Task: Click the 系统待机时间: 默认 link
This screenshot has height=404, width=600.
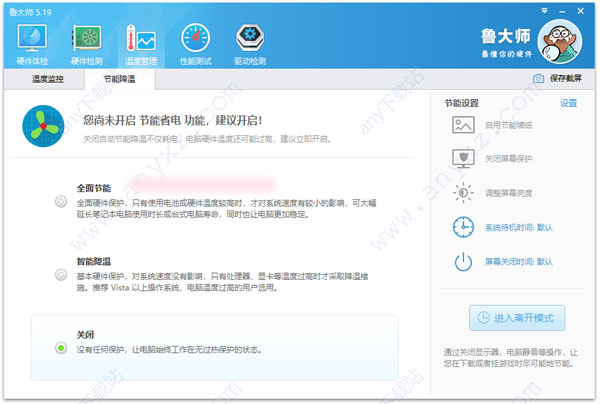Action: tap(518, 228)
